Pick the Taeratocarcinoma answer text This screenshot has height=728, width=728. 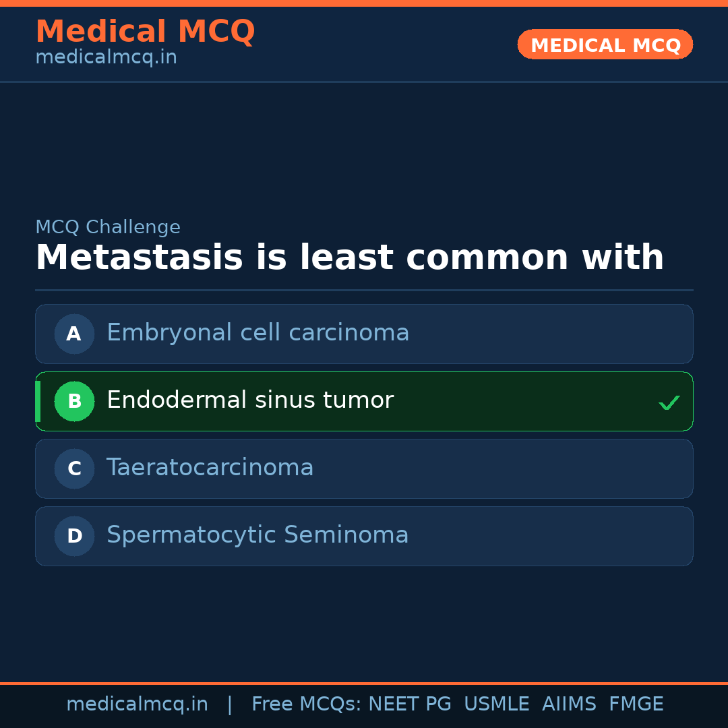[x=210, y=468]
